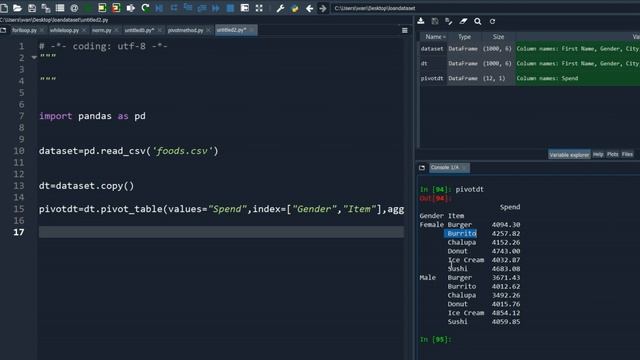This screenshot has height=360, width=640.
Task: Click the pivot_table code line
Action: (221, 209)
